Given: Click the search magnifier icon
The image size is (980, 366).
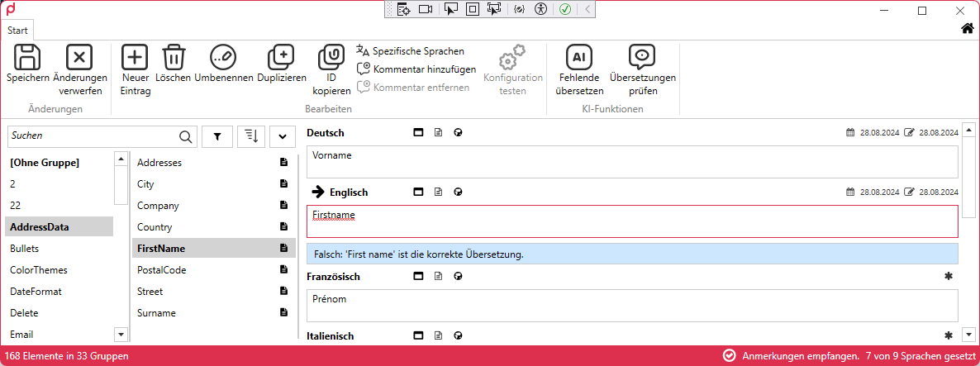Looking at the screenshot, I should (x=186, y=136).
